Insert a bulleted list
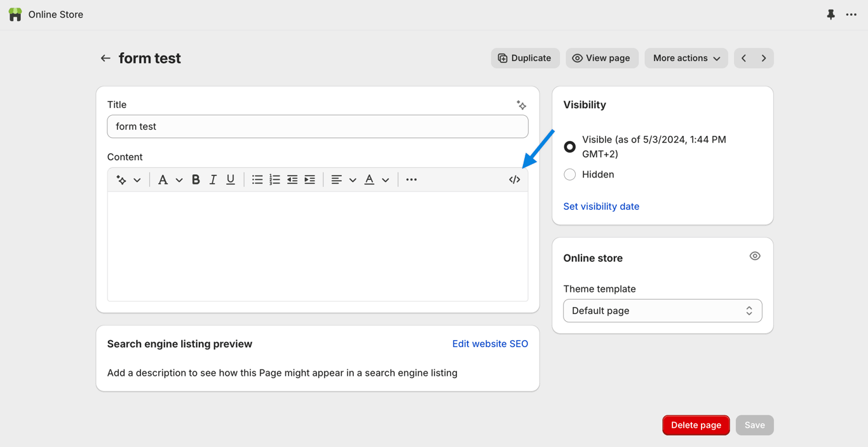The image size is (868, 447). pos(257,180)
